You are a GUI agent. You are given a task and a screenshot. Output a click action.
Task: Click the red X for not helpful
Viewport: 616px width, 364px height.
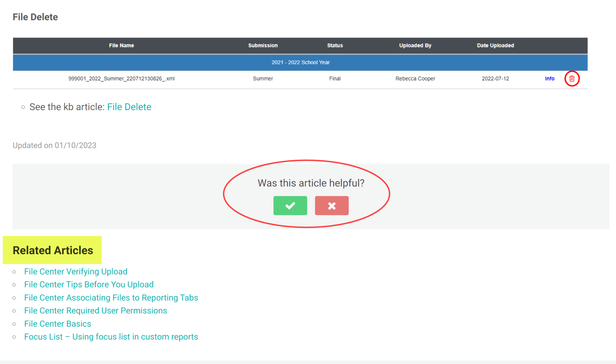coord(331,205)
